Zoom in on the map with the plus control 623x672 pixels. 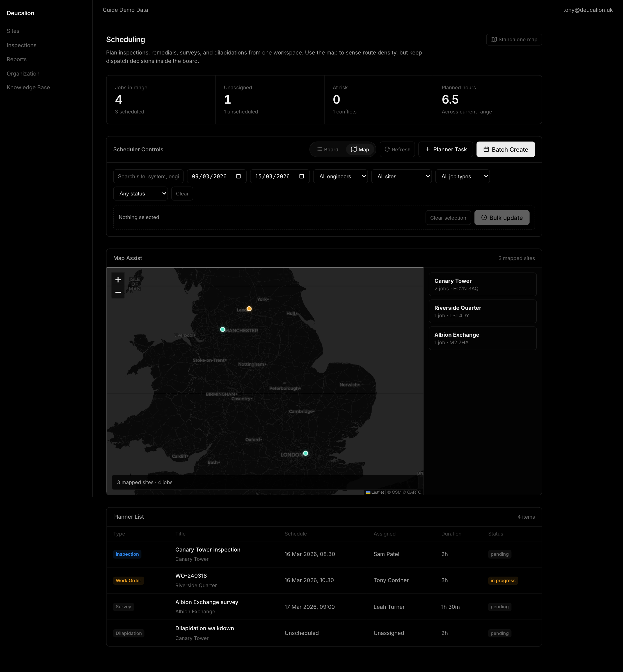click(x=118, y=279)
